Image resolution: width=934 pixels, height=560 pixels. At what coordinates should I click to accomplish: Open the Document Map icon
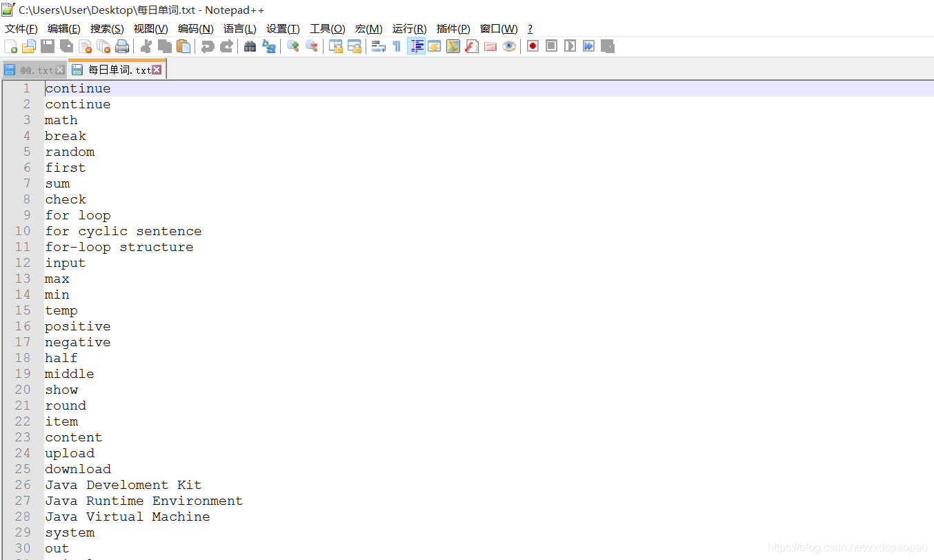click(x=453, y=46)
